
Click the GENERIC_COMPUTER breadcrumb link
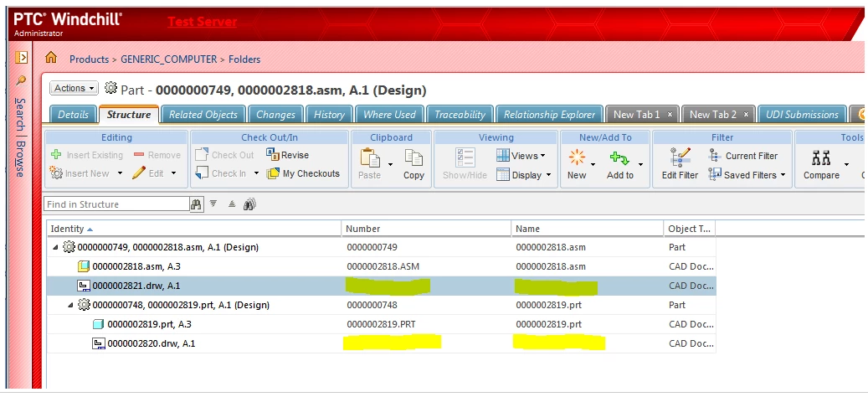tap(169, 59)
